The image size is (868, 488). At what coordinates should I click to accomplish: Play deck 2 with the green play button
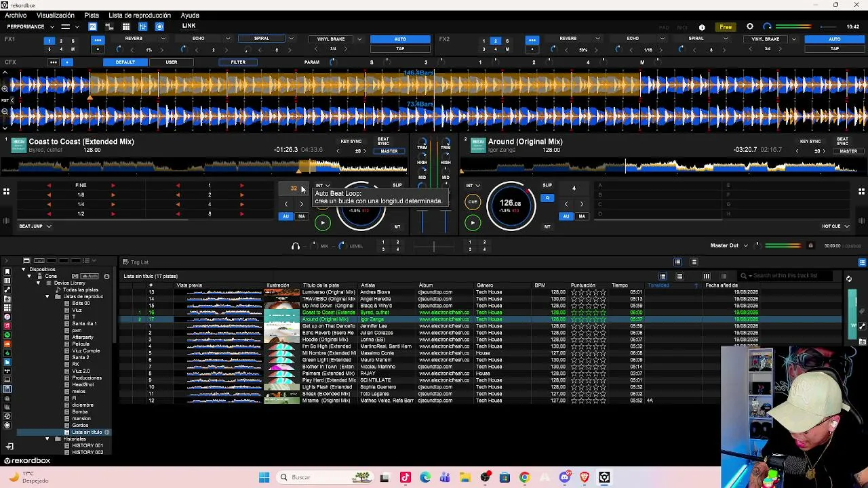coord(473,222)
